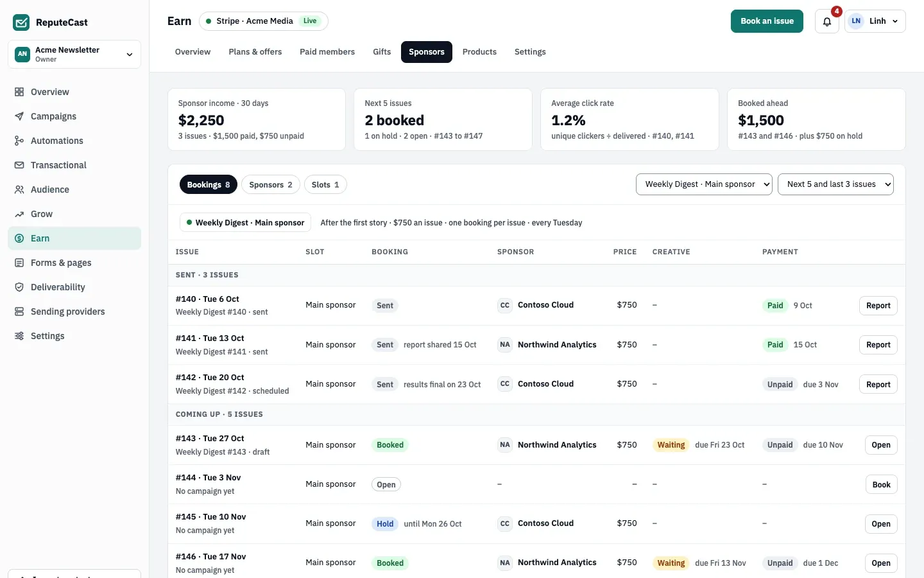Switch to the Paid members tab

coord(327,52)
